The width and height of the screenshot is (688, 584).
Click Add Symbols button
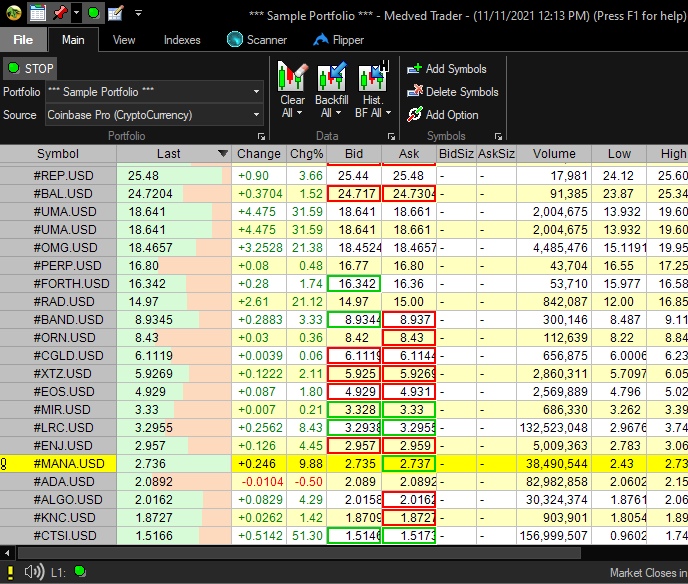[447, 69]
